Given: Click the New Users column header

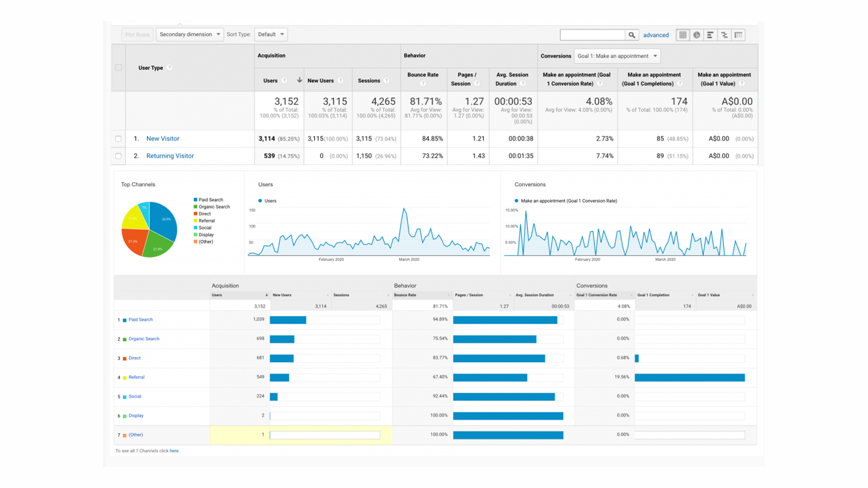Looking at the screenshot, I should pyautogui.click(x=321, y=80).
